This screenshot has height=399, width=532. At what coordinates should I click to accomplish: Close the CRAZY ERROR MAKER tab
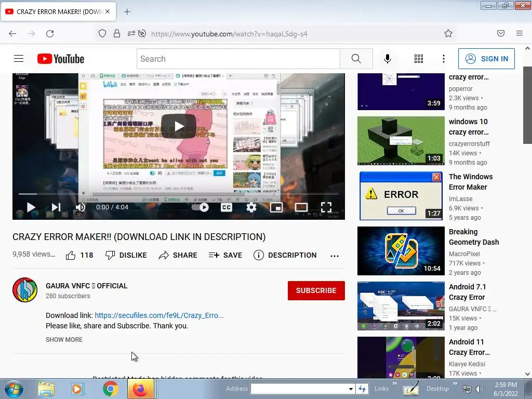click(108, 11)
